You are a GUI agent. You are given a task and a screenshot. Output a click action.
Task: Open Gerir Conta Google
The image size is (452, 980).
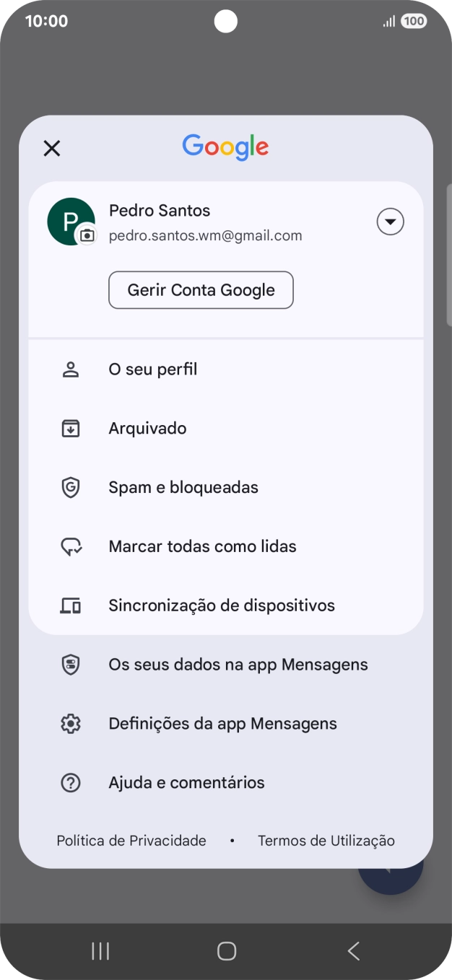click(x=201, y=289)
